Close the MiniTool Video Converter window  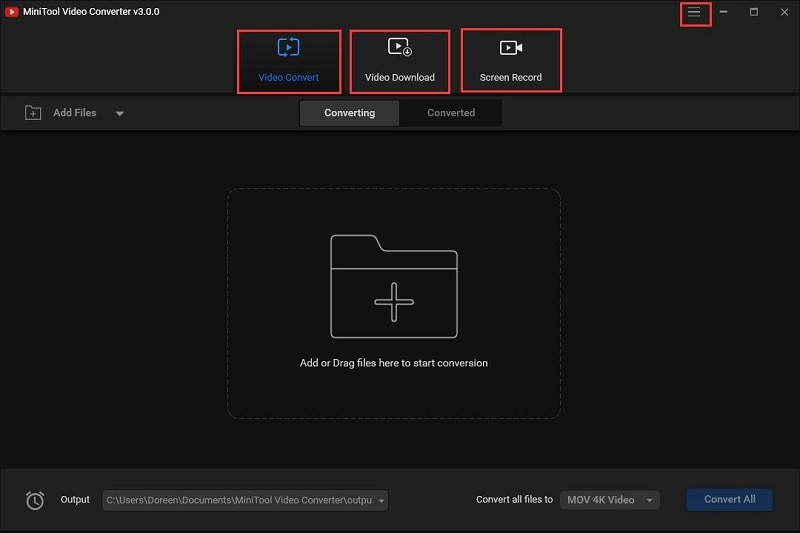(784, 12)
